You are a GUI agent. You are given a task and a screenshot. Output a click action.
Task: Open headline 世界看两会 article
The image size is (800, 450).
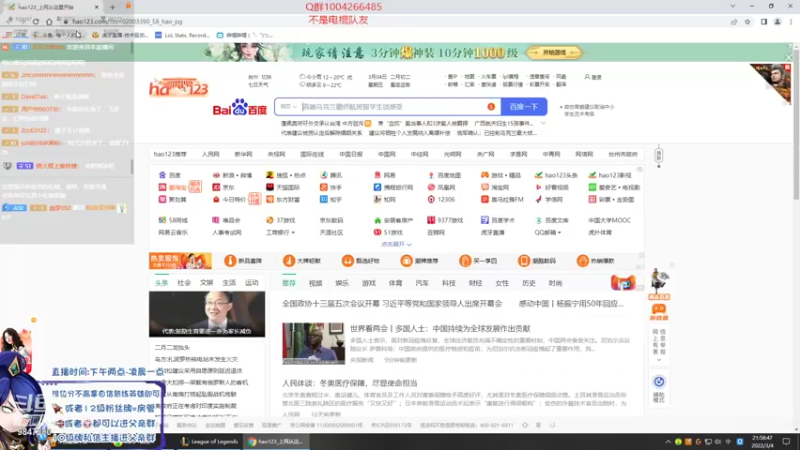(440, 329)
